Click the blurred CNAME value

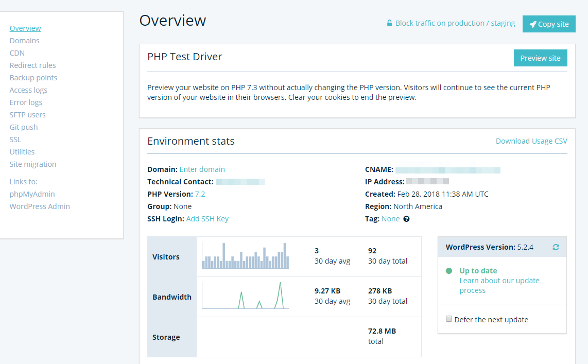[448, 170]
